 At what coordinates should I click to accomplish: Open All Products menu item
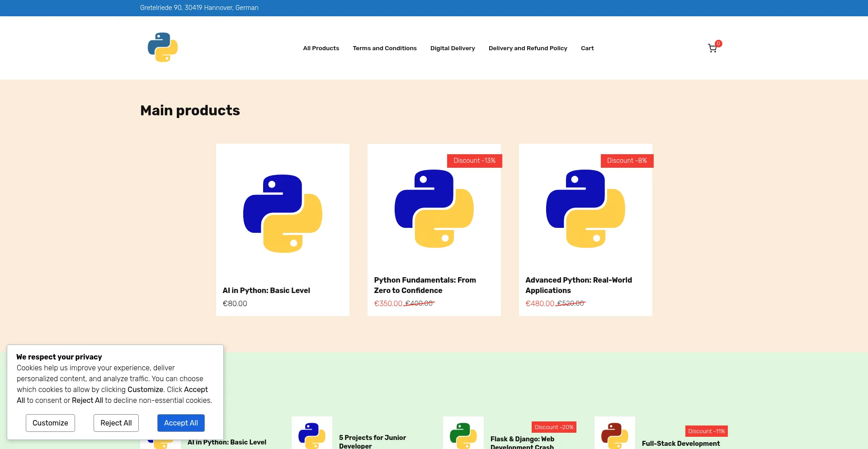(x=321, y=48)
